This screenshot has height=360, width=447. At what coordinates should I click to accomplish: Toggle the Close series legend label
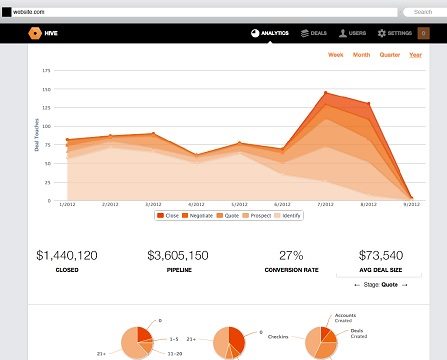point(172,216)
